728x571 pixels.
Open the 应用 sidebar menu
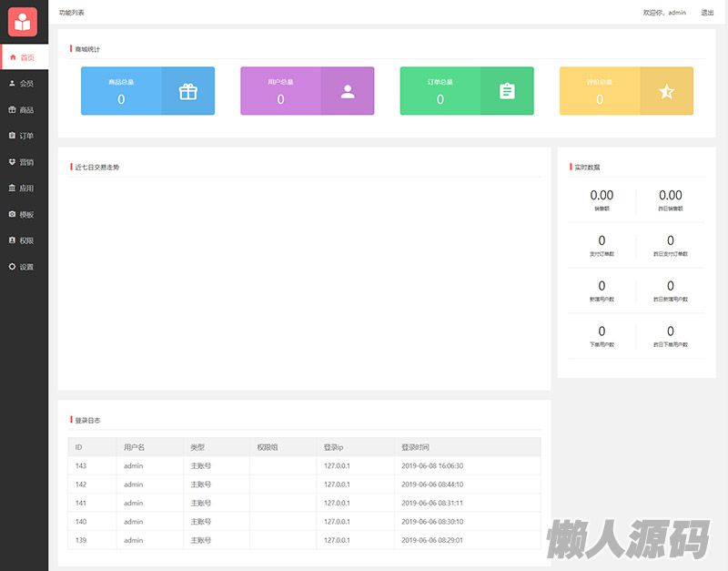25,189
